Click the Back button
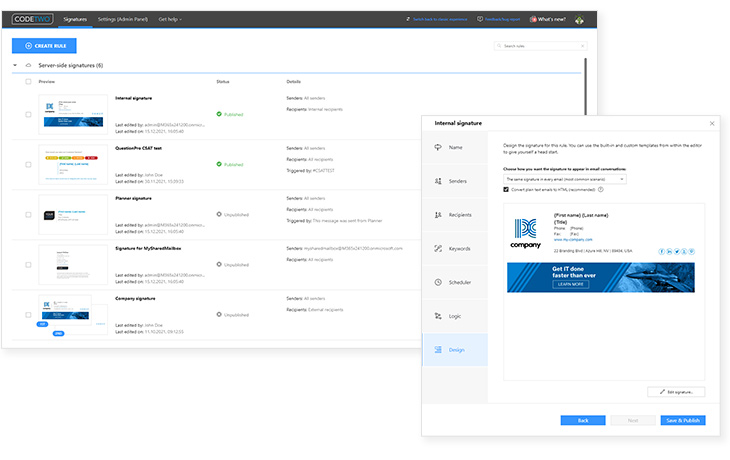Image resolution: width=730 pixels, height=460 pixels. (x=583, y=420)
